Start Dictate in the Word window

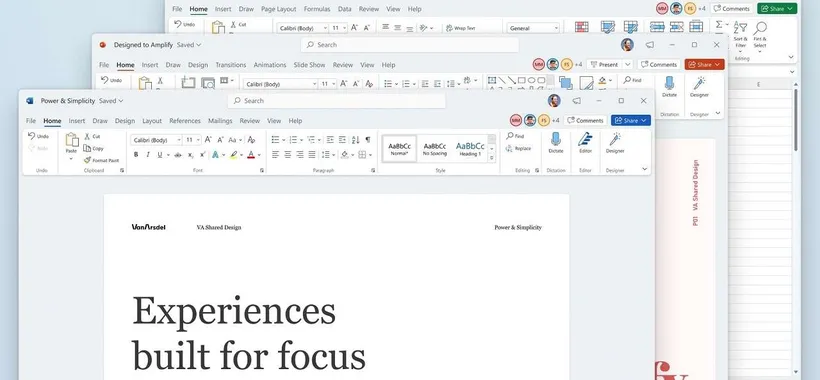[556, 143]
